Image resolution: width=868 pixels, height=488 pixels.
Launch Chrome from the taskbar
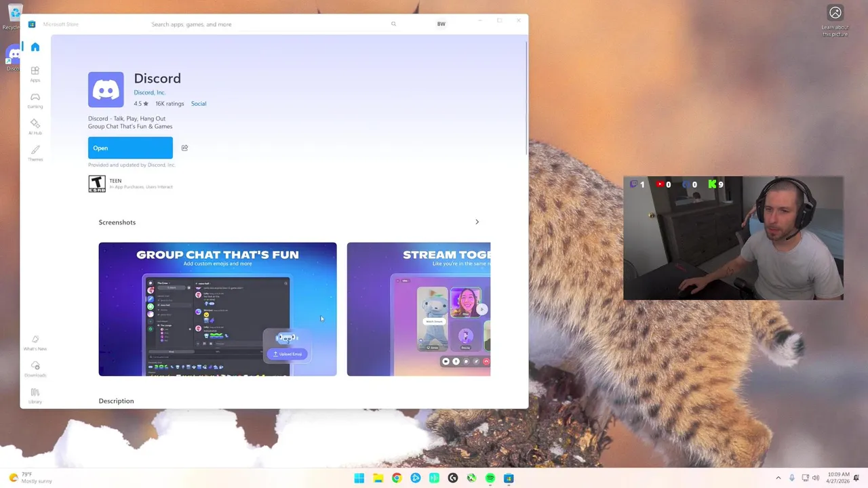(397, 478)
